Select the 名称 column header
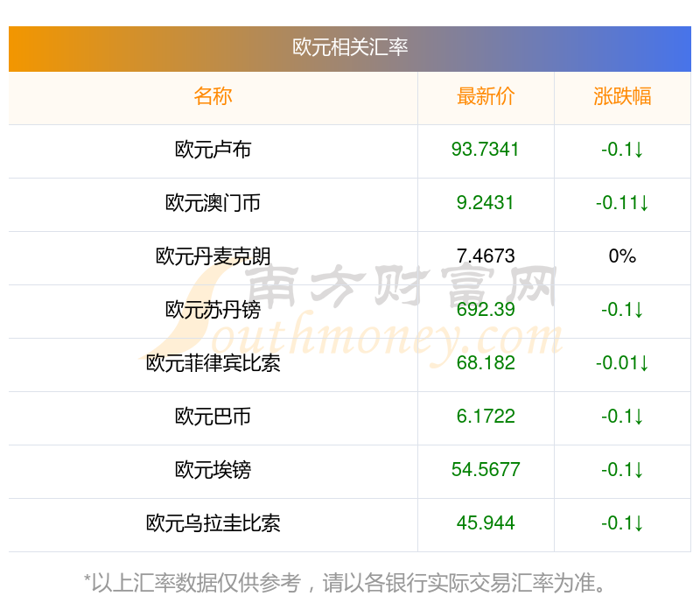 coord(213,96)
